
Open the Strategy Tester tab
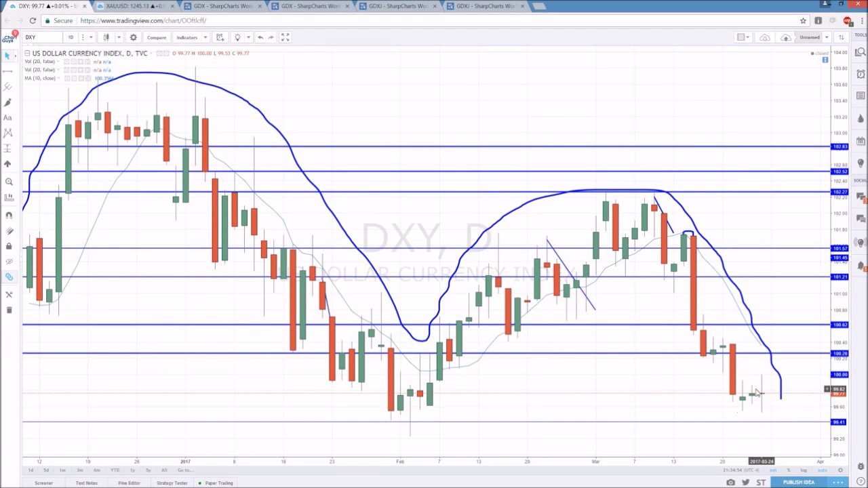(x=172, y=483)
